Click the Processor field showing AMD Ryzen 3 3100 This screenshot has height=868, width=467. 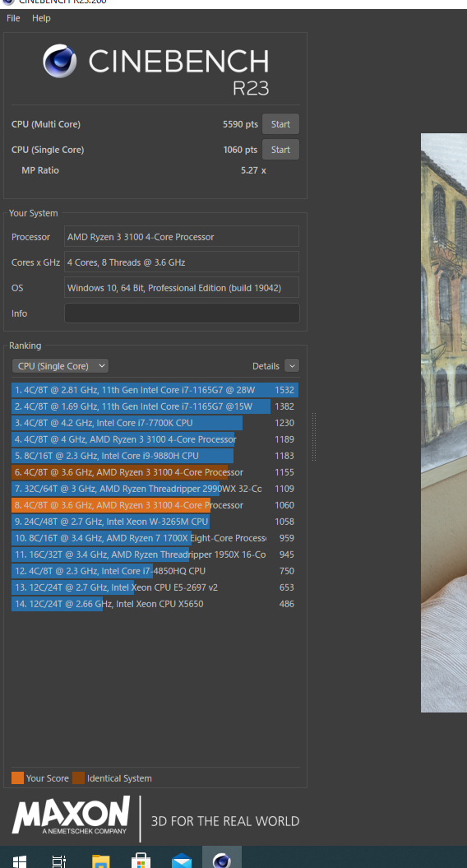[182, 237]
